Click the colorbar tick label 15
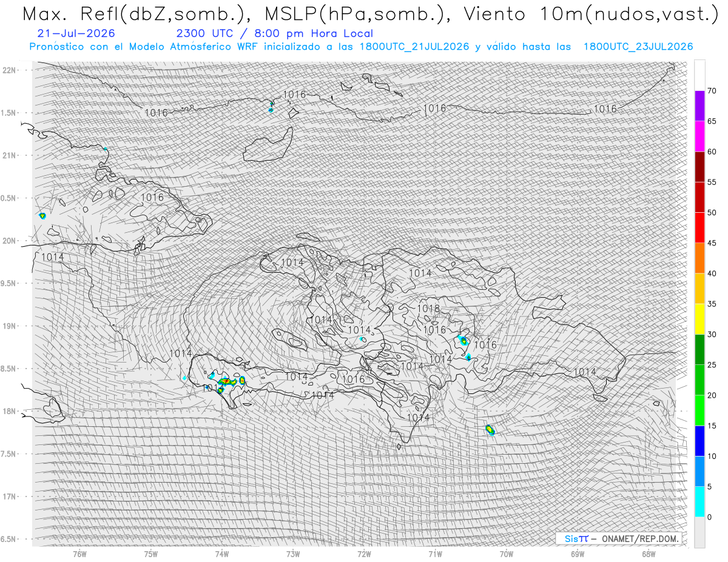The image size is (728, 562). click(x=712, y=426)
